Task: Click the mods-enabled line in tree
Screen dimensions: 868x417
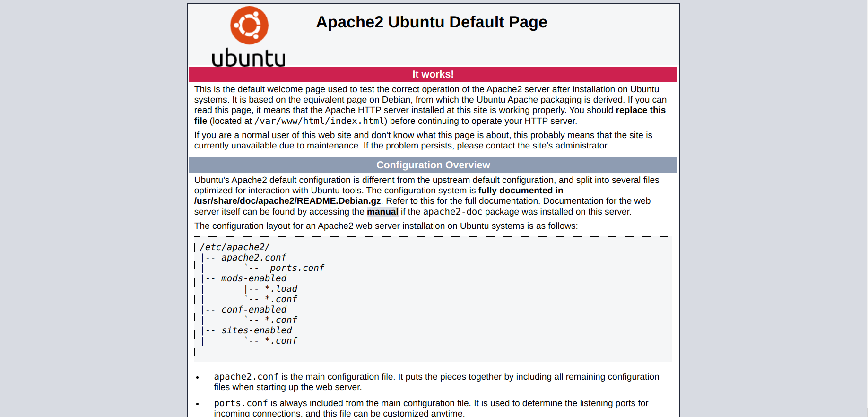Action: tap(253, 278)
